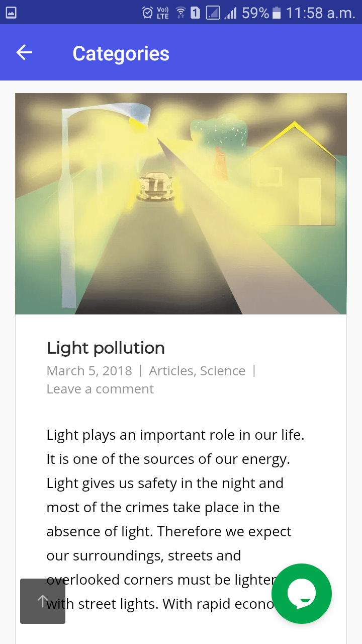
Task: Click the Leave a comment link
Action: pyautogui.click(x=100, y=389)
